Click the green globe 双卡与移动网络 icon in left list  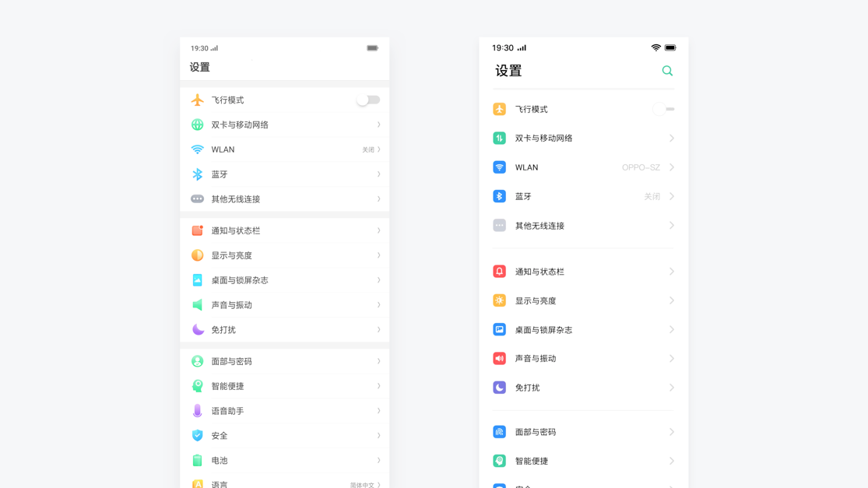click(x=198, y=125)
